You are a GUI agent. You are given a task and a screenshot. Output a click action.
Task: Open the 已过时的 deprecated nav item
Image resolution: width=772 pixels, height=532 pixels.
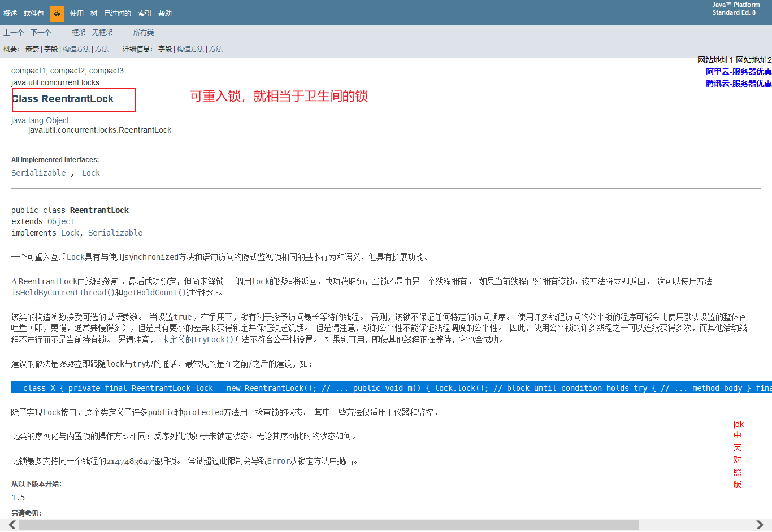[118, 14]
